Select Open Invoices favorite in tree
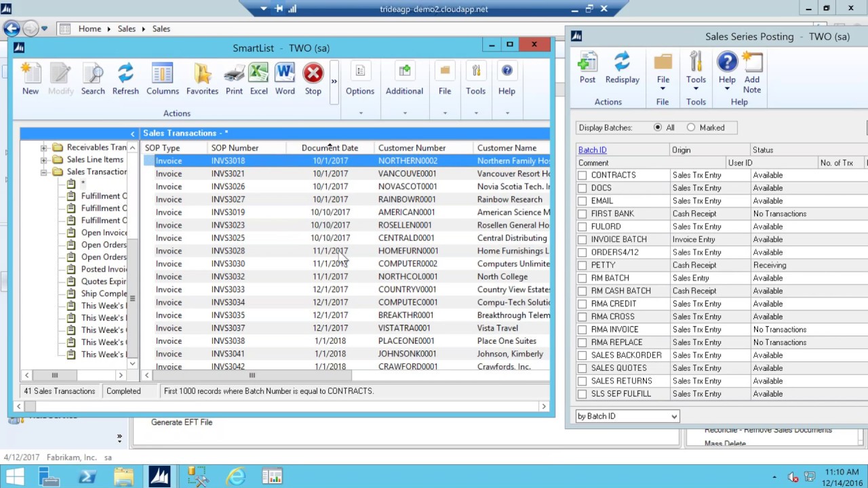The width and height of the screenshot is (868, 488). (x=104, y=232)
